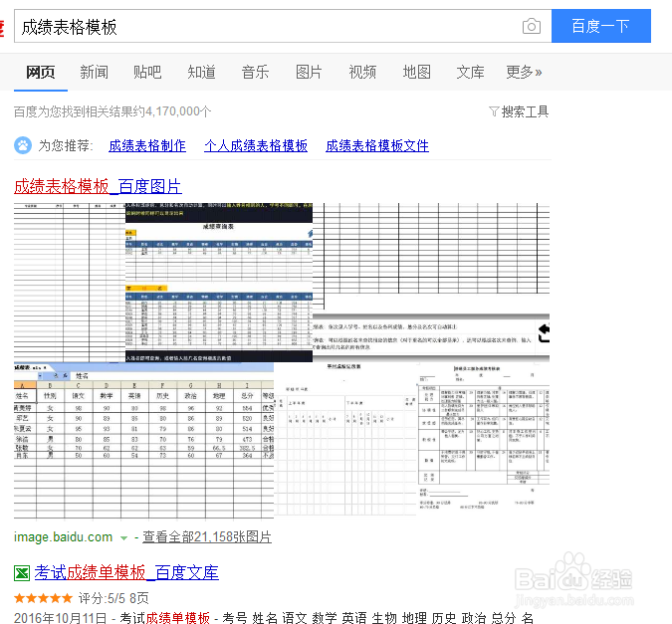Select the 网页 tab
This screenshot has height=624, width=672.
click(40, 72)
